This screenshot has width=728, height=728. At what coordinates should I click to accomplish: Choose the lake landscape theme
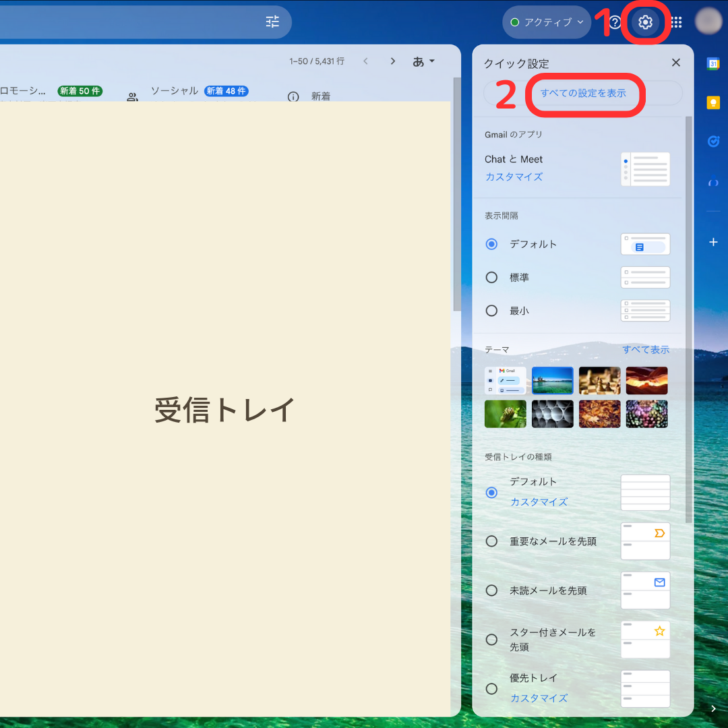(x=552, y=381)
